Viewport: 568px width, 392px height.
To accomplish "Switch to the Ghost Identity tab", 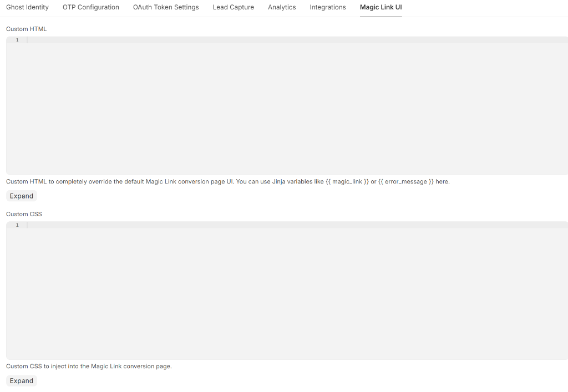I will pos(27,7).
